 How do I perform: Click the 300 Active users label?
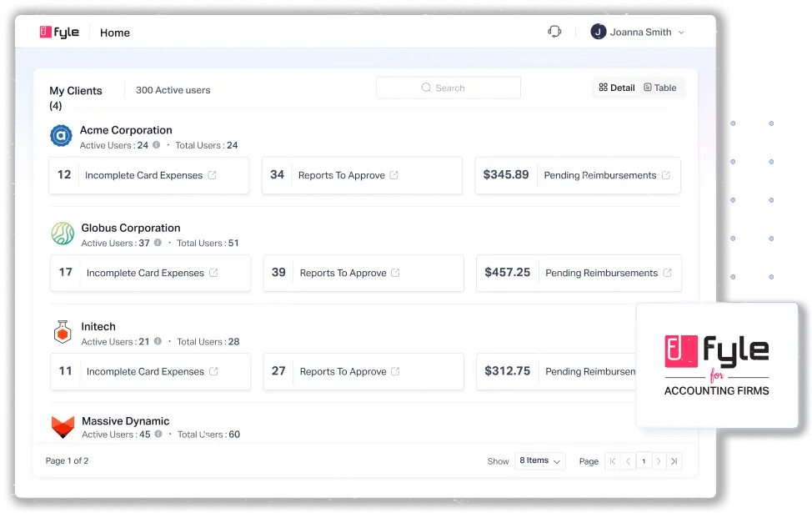tap(173, 90)
